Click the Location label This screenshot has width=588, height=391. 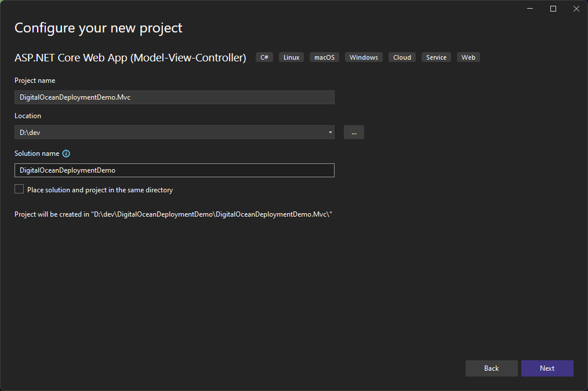28,116
